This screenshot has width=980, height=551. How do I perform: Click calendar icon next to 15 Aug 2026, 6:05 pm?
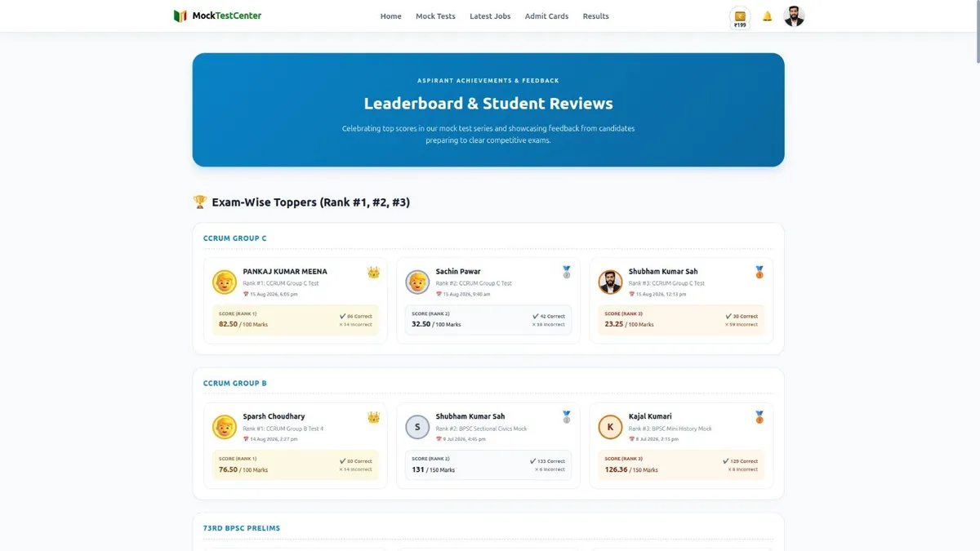click(x=245, y=294)
